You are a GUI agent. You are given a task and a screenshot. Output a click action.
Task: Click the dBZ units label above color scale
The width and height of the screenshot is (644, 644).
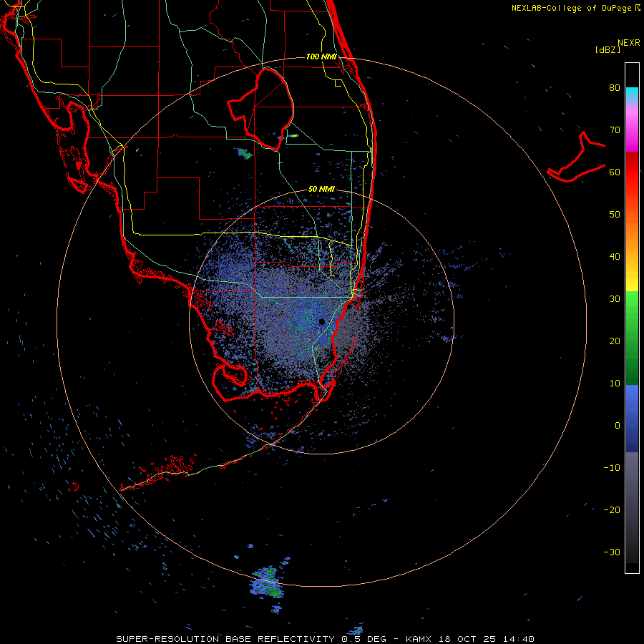(608, 49)
